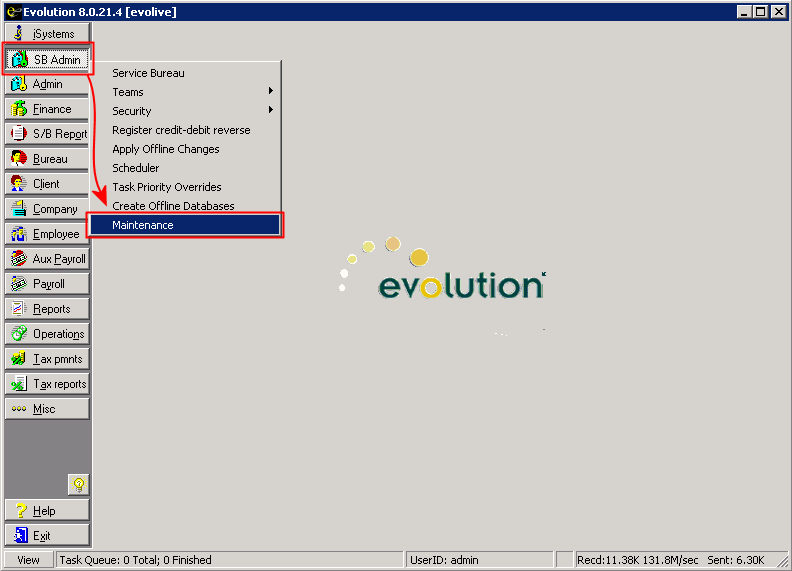
Task: Click the View button in status bar
Action: point(28,560)
